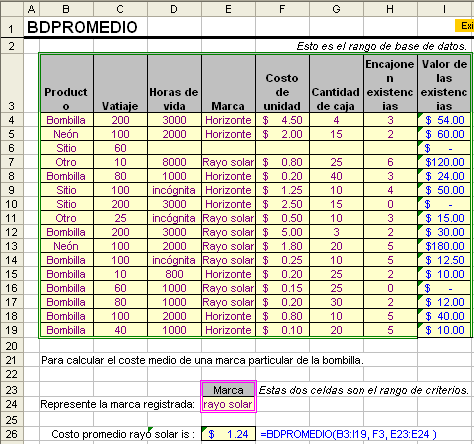Click the $ 0.25 unit cost cell
This screenshot has width=474, height=444.
pos(282,260)
